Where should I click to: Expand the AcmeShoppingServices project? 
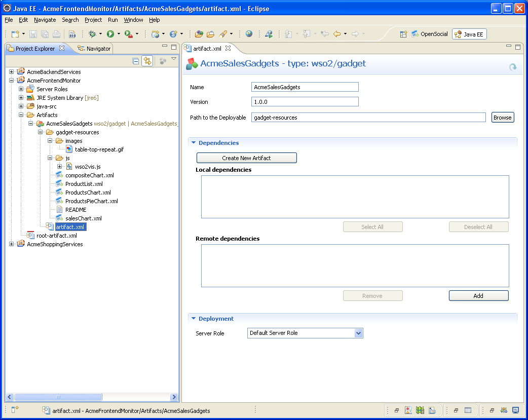[x=11, y=244]
